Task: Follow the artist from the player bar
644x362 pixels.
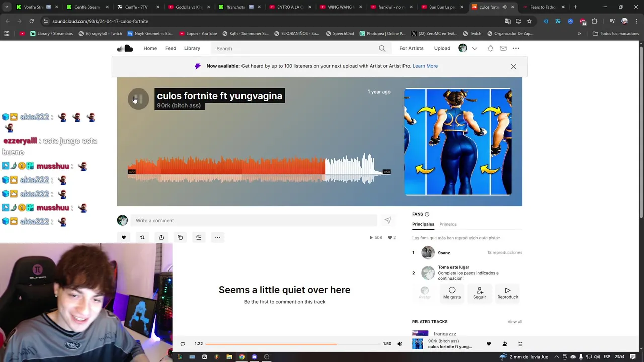Action: (505, 344)
